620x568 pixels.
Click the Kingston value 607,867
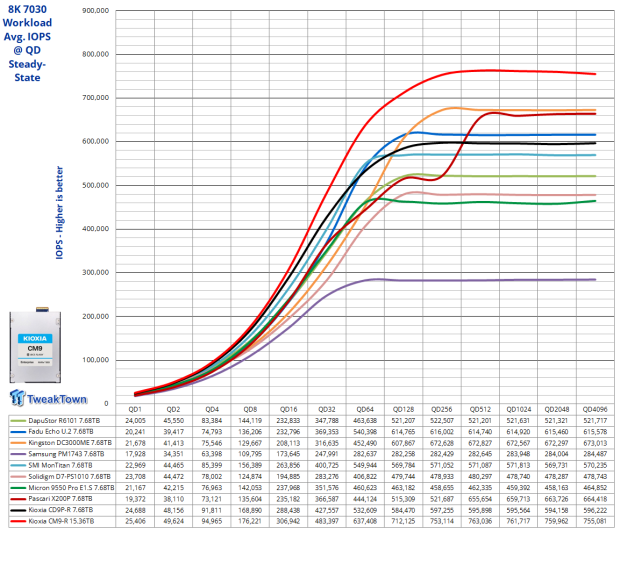tap(403, 443)
